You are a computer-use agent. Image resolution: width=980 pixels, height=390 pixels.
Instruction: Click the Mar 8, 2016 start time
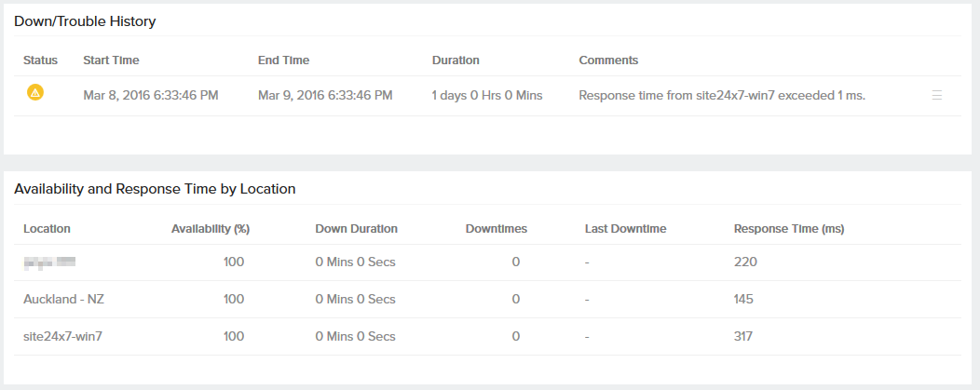pyautogui.click(x=150, y=95)
